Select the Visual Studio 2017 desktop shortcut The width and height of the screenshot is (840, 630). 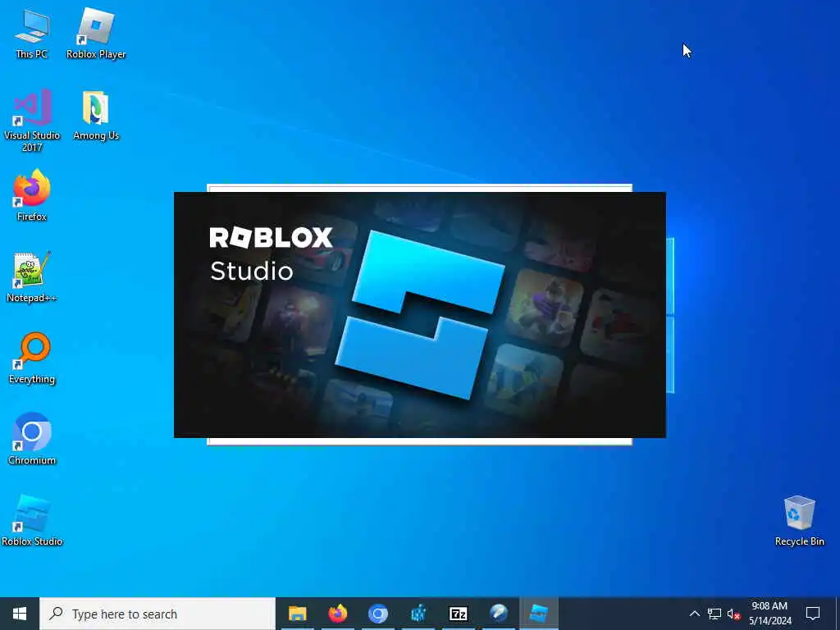click(x=32, y=121)
